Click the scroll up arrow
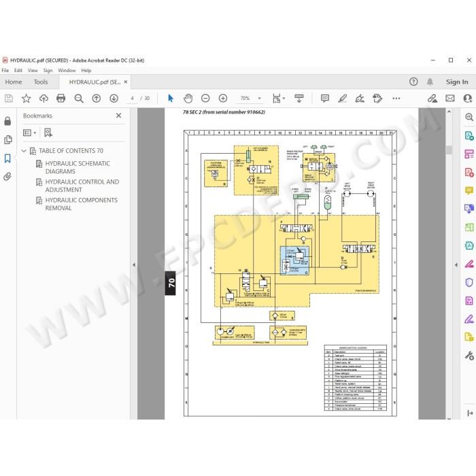Viewport: 476px width, 476px height. point(449,112)
